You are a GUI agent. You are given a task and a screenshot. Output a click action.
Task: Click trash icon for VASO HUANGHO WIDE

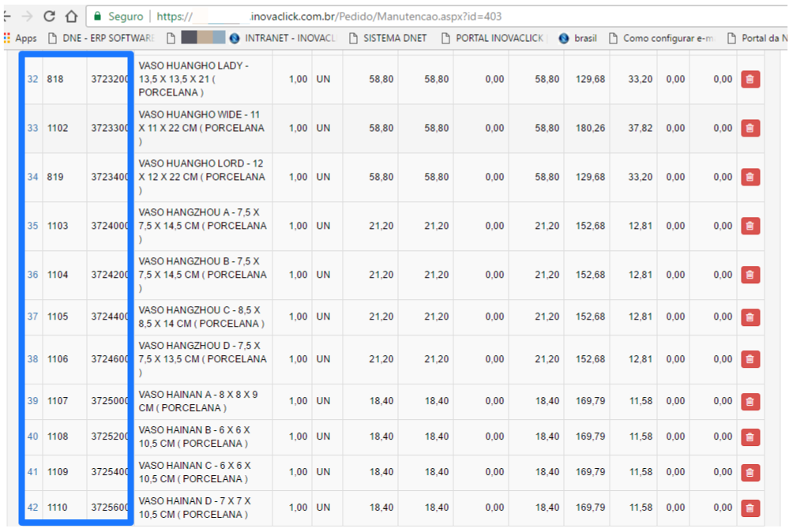(x=750, y=128)
